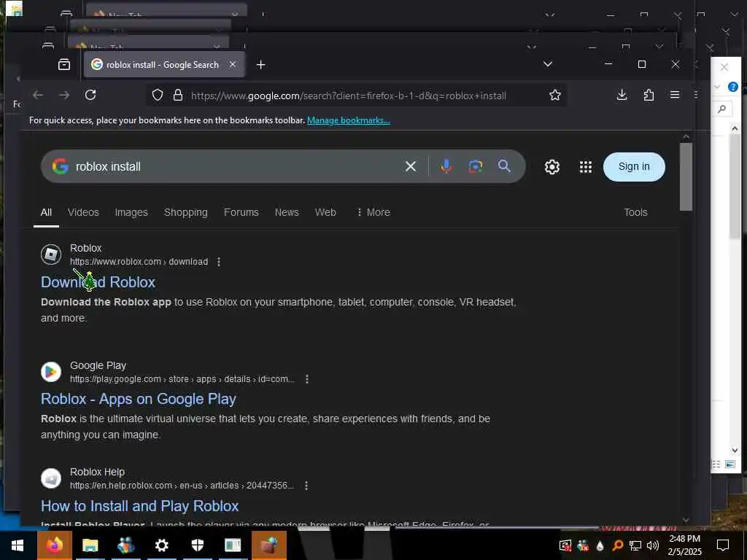The image size is (747, 560).
Task: Expand the More search filters menu
Action: pyautogui.click(x=373, y=212)
